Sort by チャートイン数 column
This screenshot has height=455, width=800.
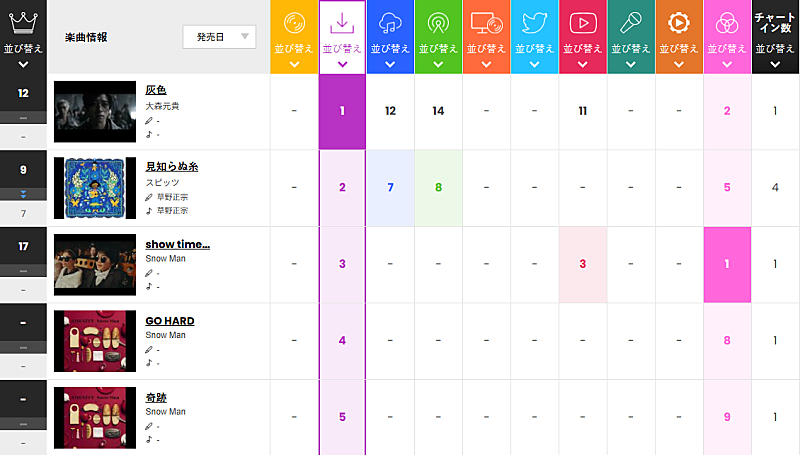pos(775,56)
